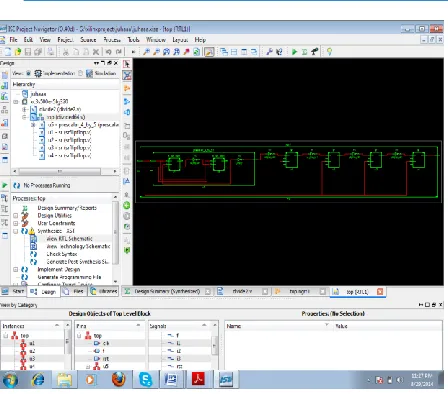448x394 pixels.
Task: Select View RTL Schematic process
Action: (x=69, y=239)
